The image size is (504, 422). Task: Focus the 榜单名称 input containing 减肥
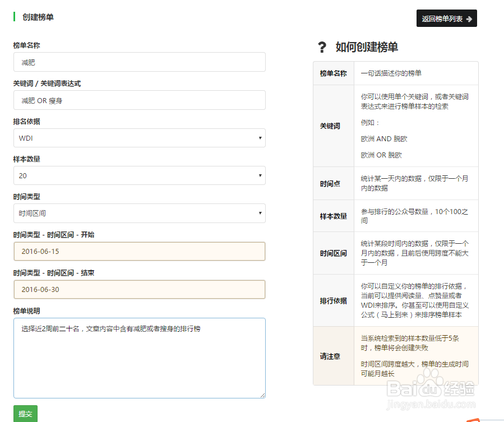(x=140, y=62)
